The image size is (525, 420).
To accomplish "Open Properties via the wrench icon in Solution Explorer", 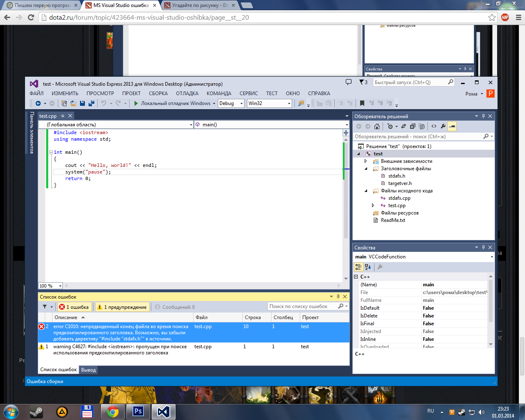I will (x=443, y=126).
